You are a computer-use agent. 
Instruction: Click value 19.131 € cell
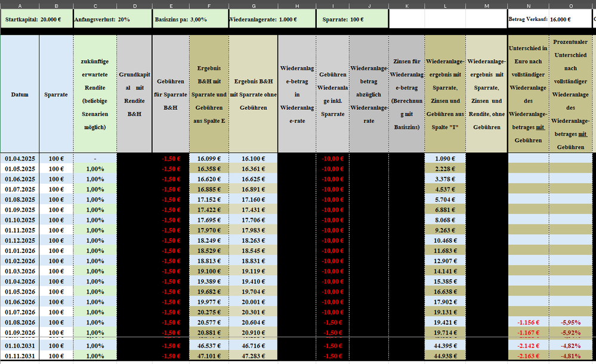[x=445, y=312]
